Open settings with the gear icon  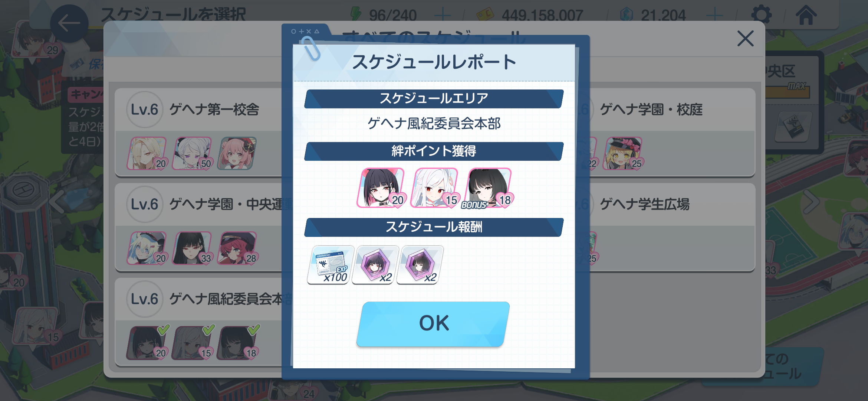click(x=761, y=15)
